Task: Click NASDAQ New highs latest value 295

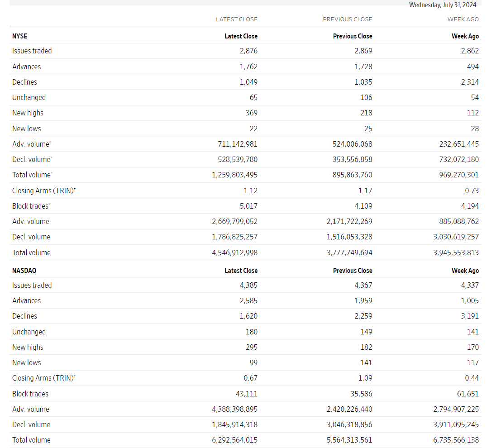Action: 252,348
